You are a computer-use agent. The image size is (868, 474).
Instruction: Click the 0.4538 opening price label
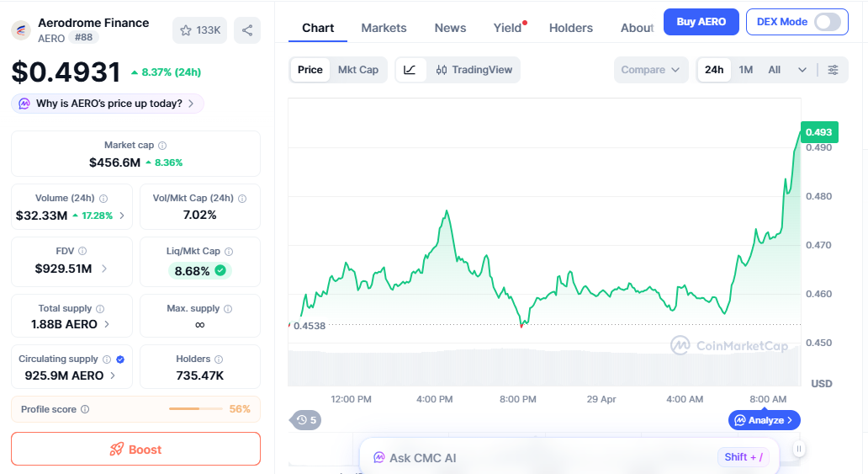click(309, 326)
